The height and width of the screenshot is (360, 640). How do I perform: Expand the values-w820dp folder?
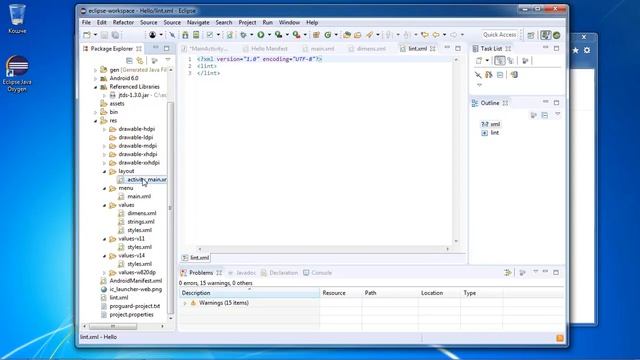click(x=104, y=273)
